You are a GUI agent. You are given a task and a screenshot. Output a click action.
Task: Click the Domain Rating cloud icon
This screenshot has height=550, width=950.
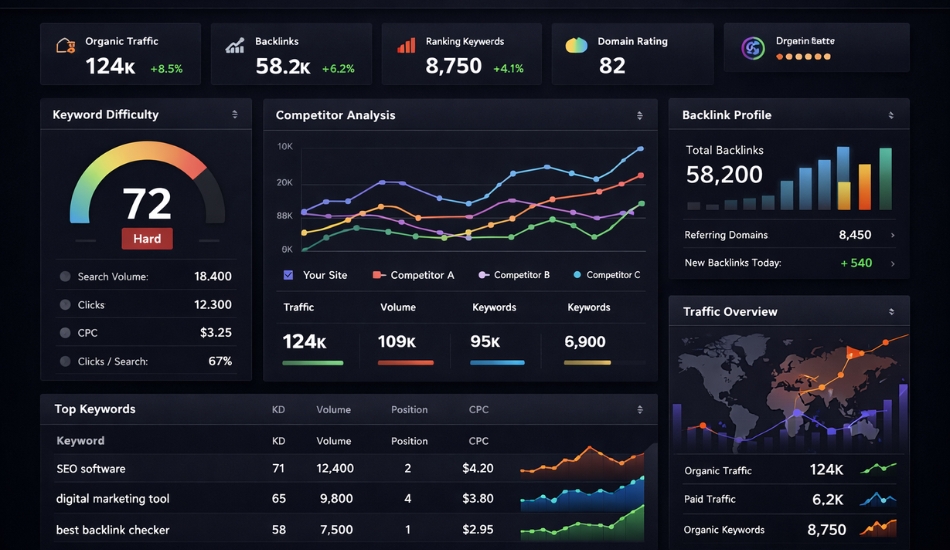pyautogui.click(x=576, y=45)
